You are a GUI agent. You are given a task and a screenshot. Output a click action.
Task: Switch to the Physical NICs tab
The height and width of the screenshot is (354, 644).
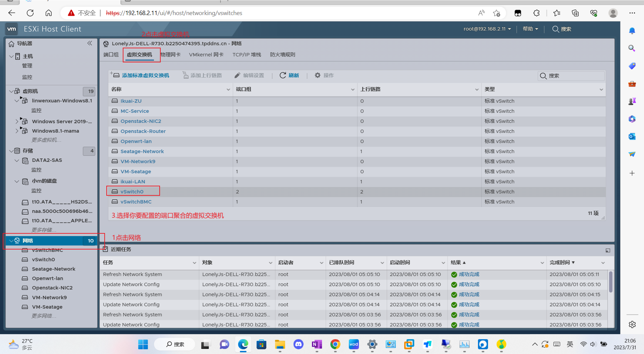(x=171, y=55)
